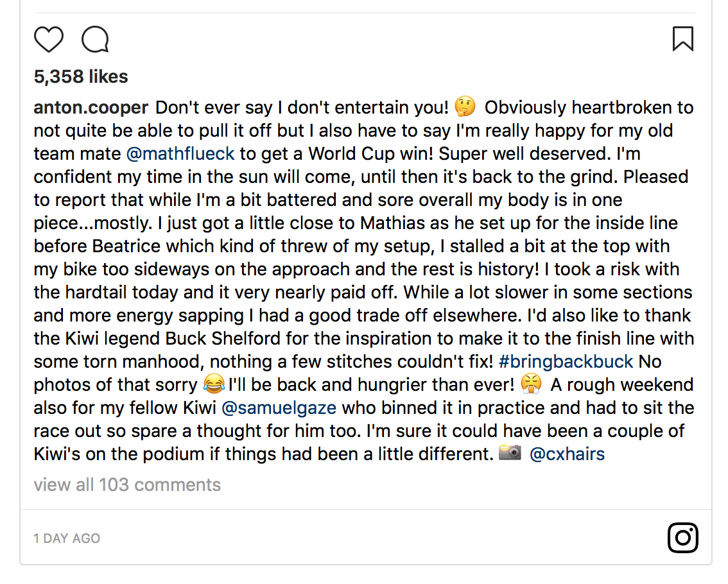Go to the @cxhairs photo credit
Viewport: 728px width, 584px height.
[x=567, y=454]
